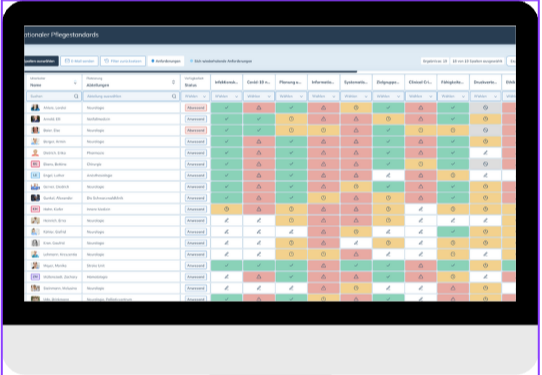Click Meyer's Anwesend status badge
This screenshot has height=375, width=542.
[x=196, y=265]
